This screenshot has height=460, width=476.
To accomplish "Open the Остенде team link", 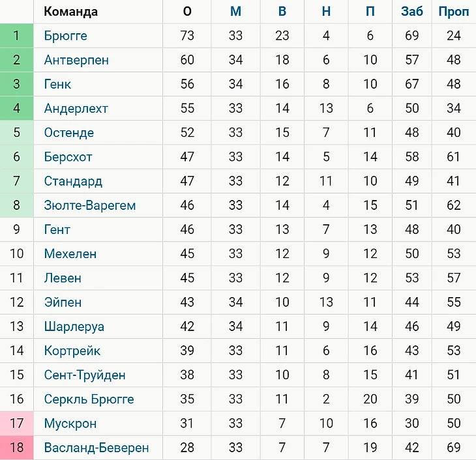I will [x=68, y=133].
